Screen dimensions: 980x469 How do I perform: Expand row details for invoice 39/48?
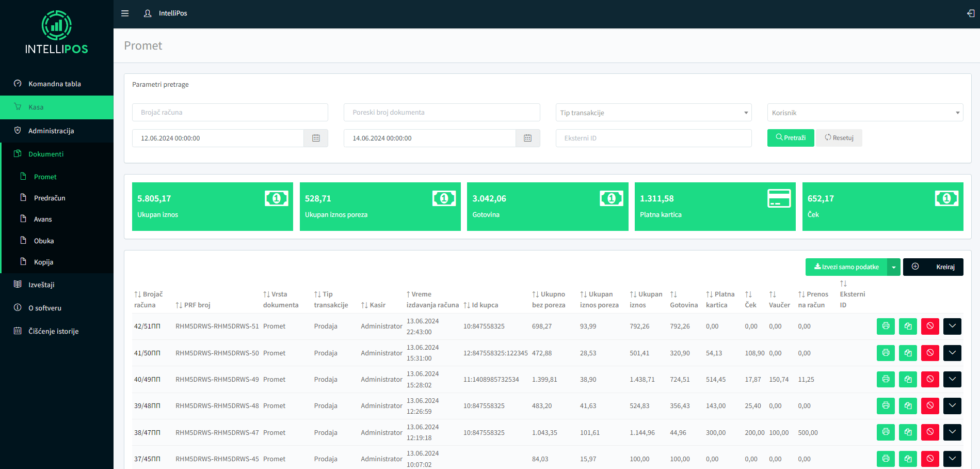point(952,406)
